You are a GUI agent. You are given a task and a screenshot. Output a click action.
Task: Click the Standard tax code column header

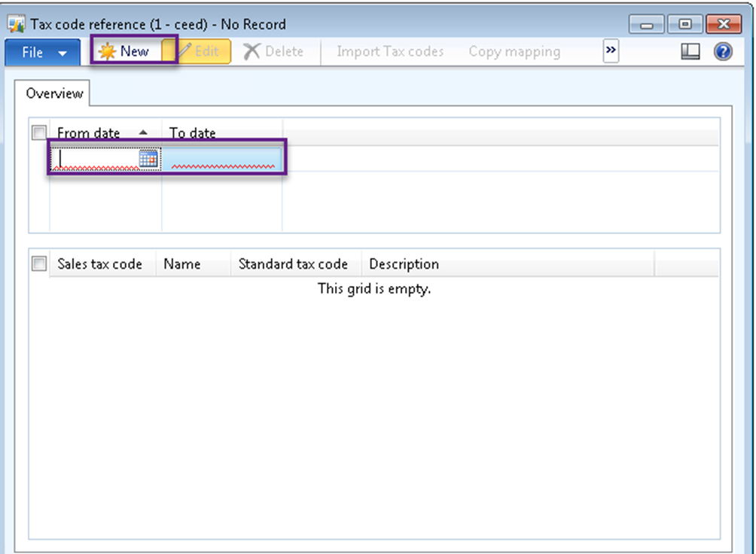[x=296, y=263]
